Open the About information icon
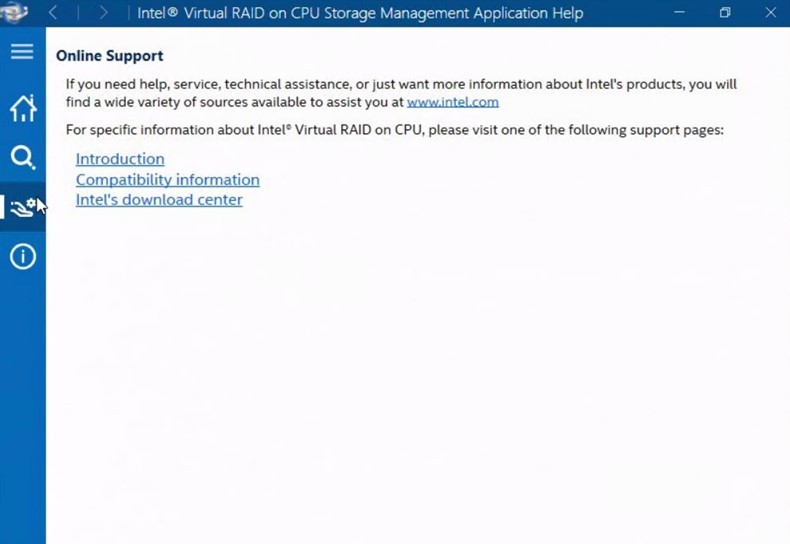790x544 pixels. [22, 257]
